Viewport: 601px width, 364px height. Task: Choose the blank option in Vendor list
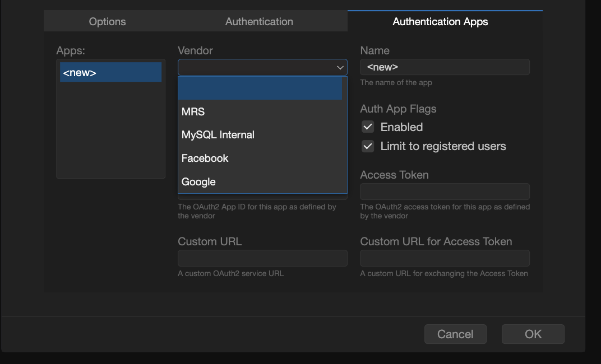[x=260, y=88]
